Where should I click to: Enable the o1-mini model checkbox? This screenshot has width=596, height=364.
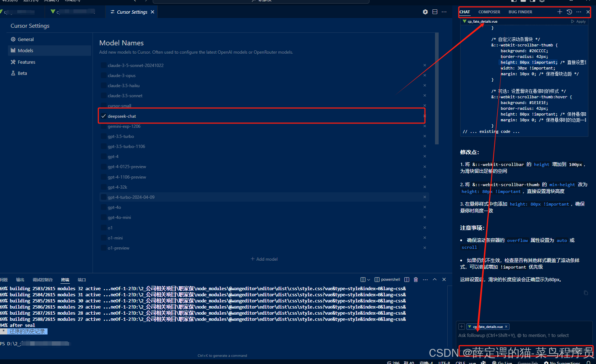(104, 238)
